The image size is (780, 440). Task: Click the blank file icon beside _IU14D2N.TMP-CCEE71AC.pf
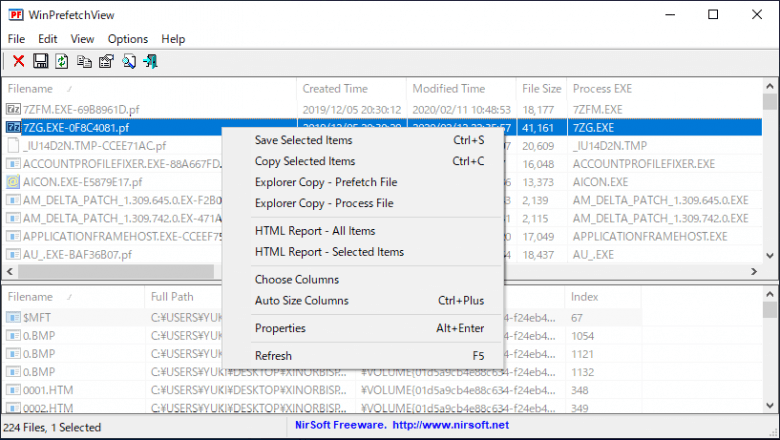(13, 146)
